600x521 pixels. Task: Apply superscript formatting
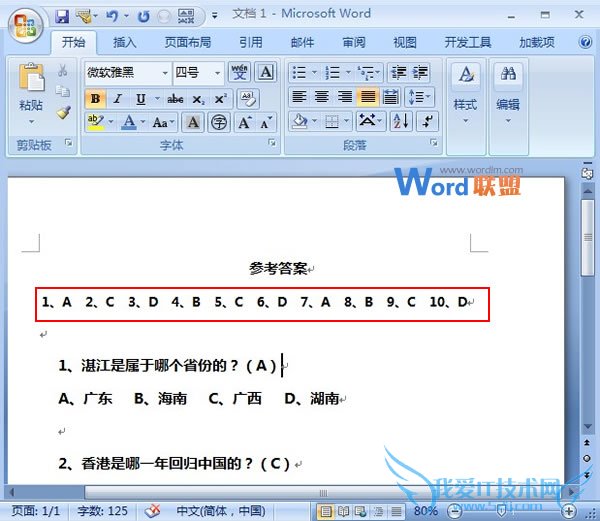pyautogui.click(x=220, y=99)
